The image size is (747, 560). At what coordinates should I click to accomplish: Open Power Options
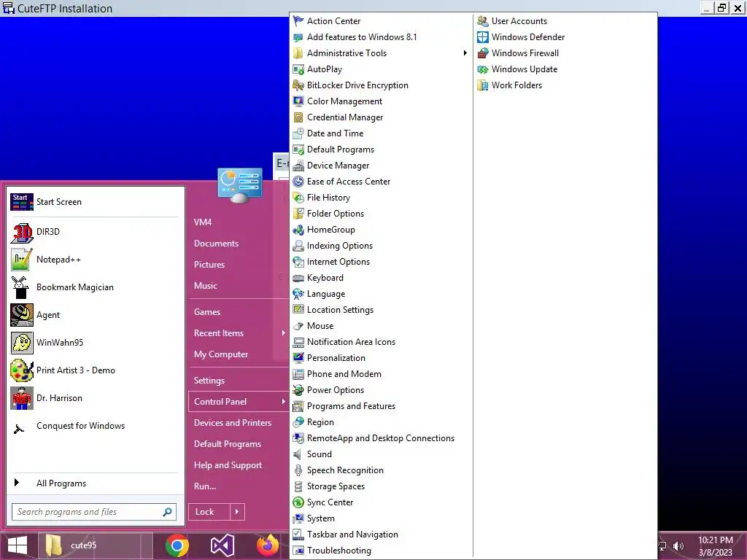[x=381, y=390]
